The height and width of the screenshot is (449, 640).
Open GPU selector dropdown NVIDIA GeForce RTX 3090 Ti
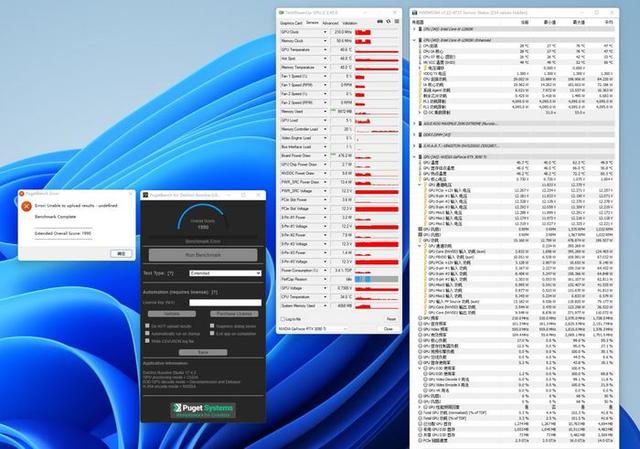313,329
